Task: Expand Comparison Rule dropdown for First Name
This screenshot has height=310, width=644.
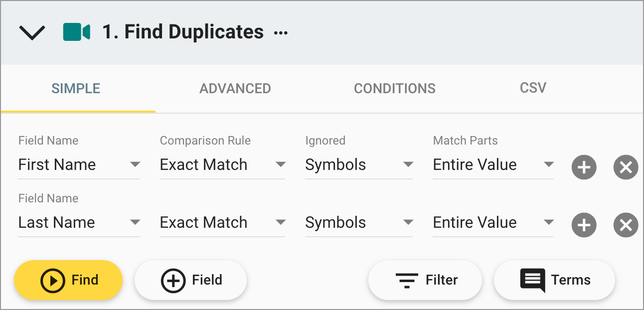Action: 222,165
